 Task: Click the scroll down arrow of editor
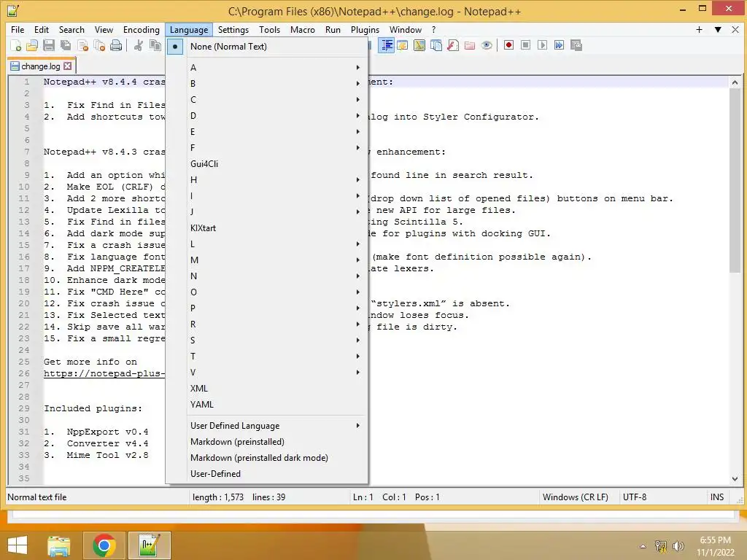click(x=735, y=478)
